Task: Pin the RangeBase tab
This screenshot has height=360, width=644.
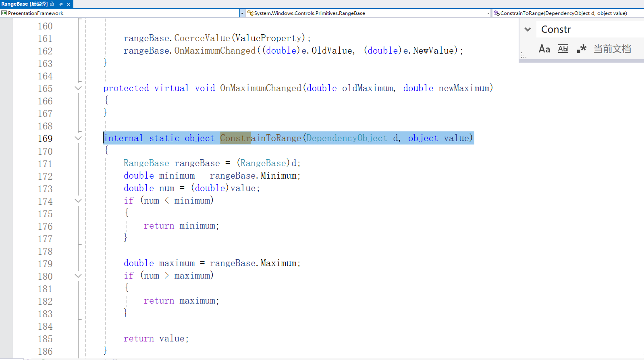Action: point(61,4)
